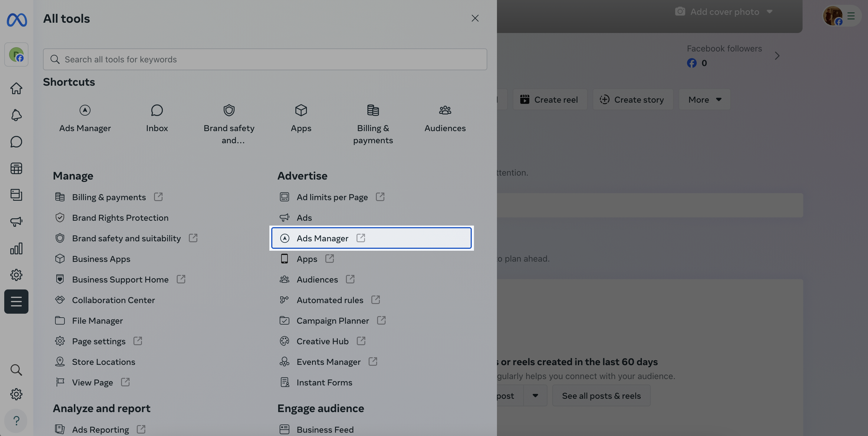Open the Insights bar chart sidebar icon
868x436 pixels.
[x=16, y=249]
